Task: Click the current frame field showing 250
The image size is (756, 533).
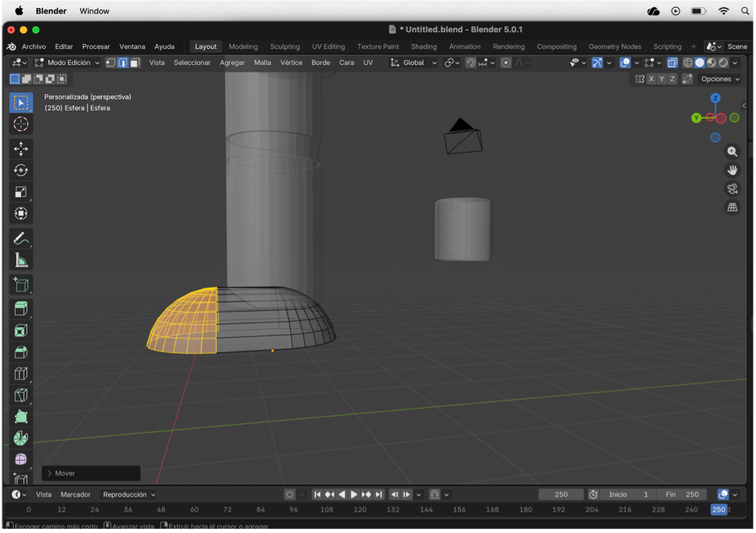Action: [561, 495]
